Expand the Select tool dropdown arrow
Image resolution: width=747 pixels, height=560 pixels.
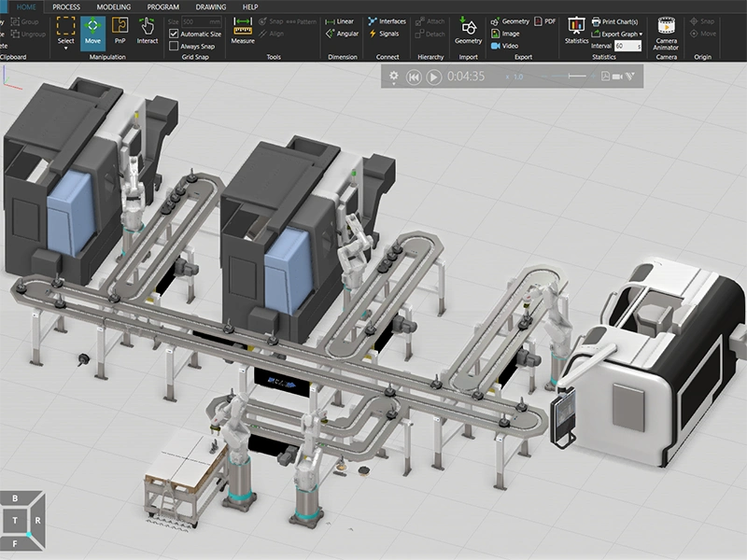click(65, 49)
